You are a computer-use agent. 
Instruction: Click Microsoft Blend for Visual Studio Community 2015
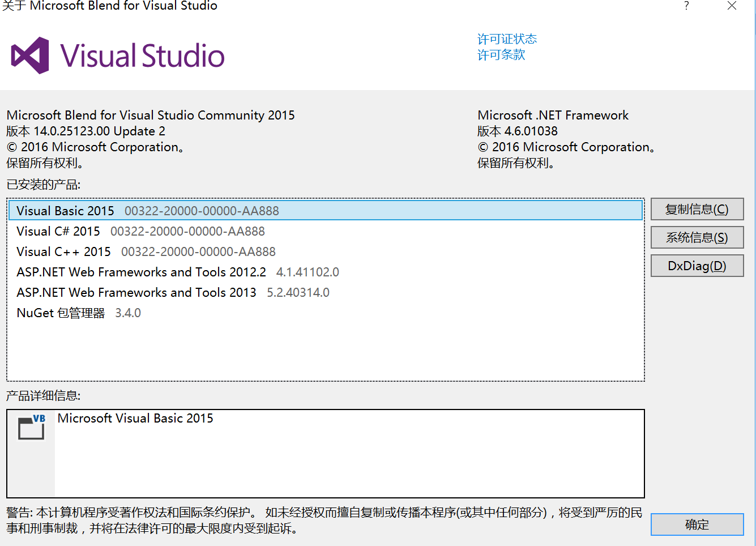pos(151,115)
